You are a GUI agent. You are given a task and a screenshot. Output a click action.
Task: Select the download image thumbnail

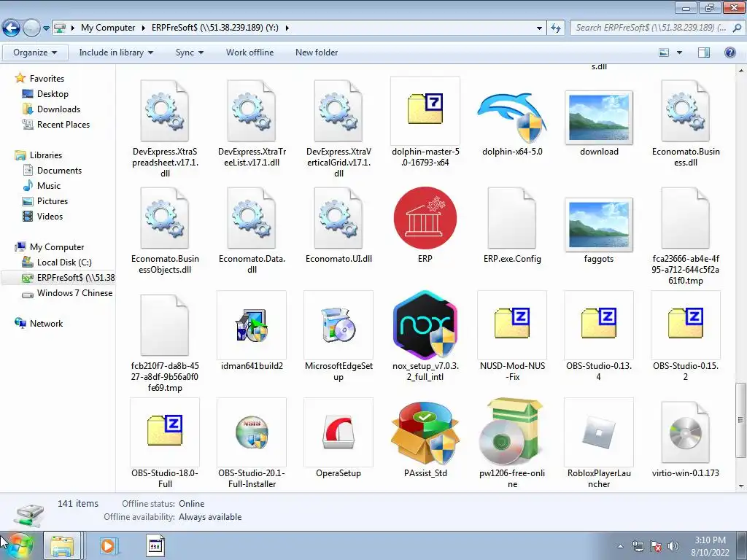point(599,117)
